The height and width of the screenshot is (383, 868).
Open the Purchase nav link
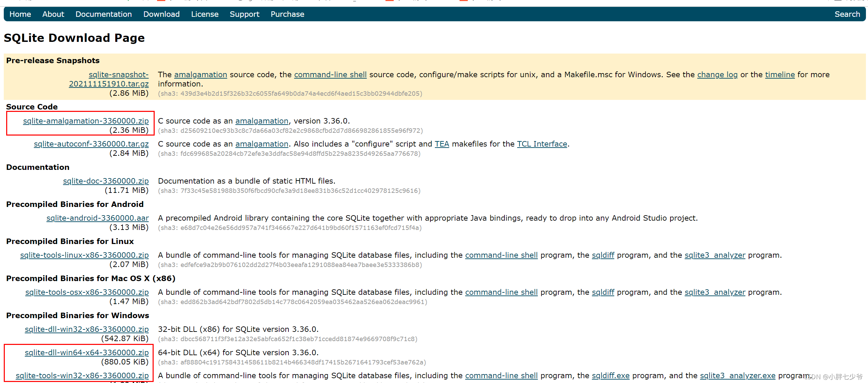[287, 14]
